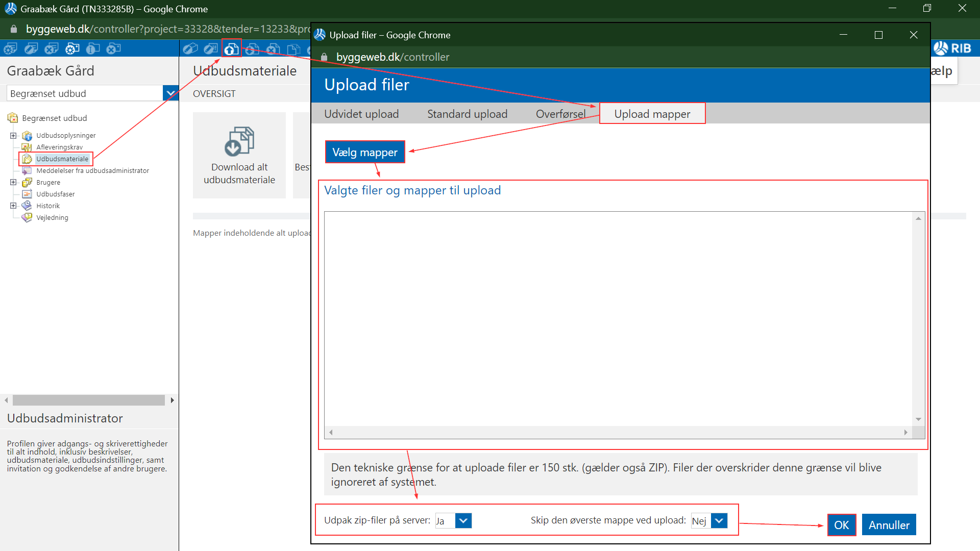The image size is (980, 551).
Task: Click the folder info toolbar icon
Action: [x=93, y=49]
